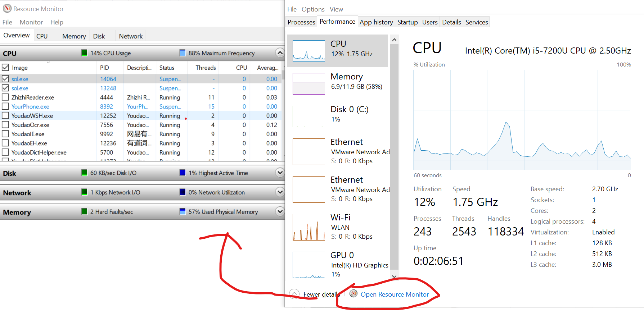Open the Help menu
The width and height of the screenshot is (644, 311).
click(x=57, y=22)
